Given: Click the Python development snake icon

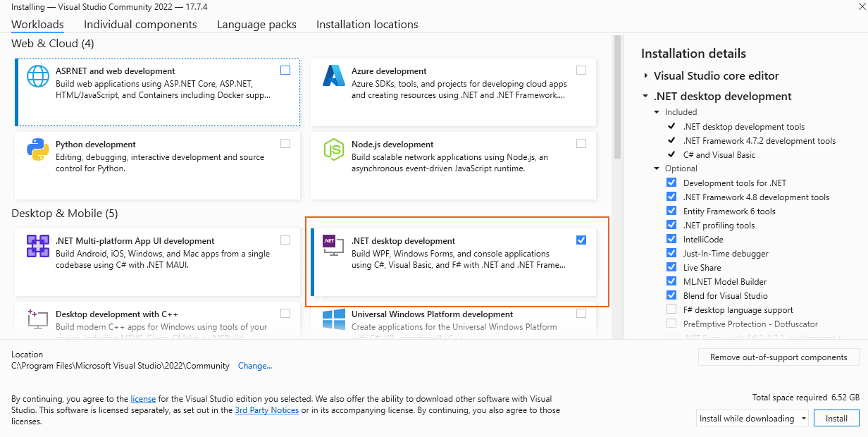Looking at the screenshot, I should (38, 150).
